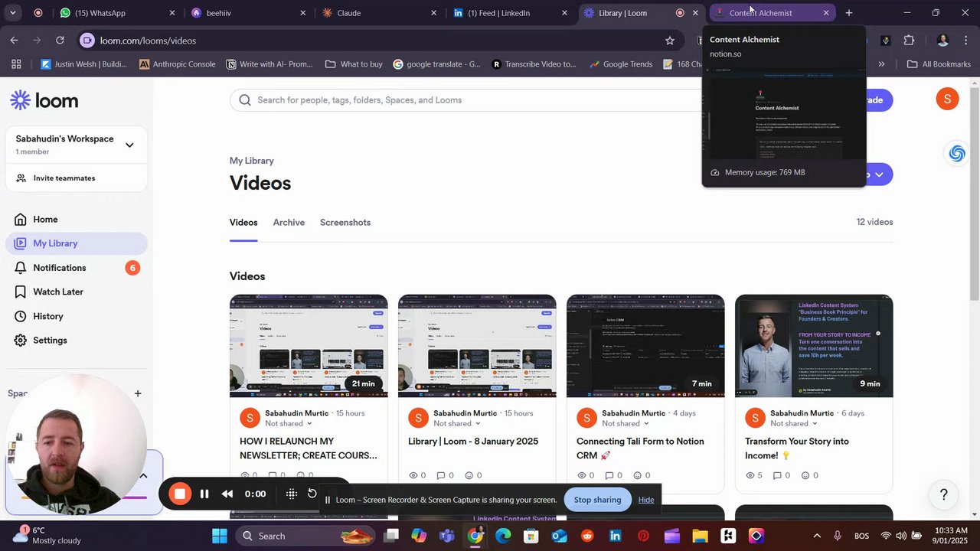Open the Connecting Tali Form to Notion CRM video title
Viewport: 980px width, 551px height.
(x=640, y=448)
